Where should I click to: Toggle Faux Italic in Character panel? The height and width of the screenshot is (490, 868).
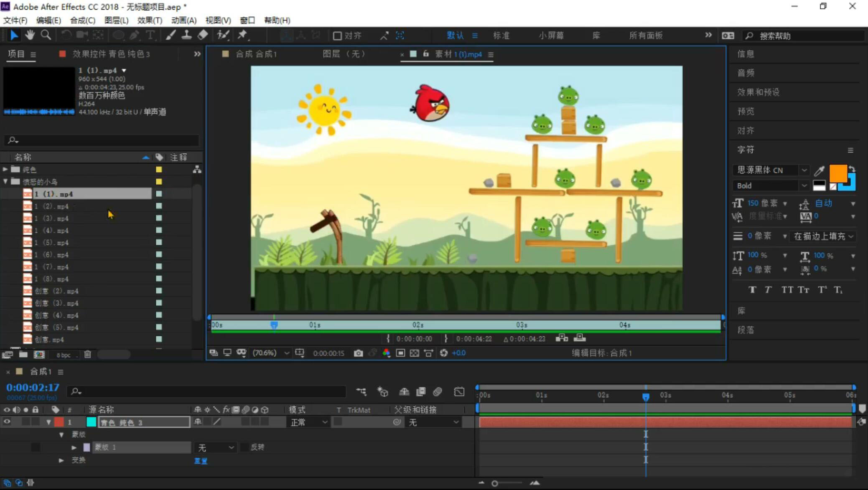768,290
